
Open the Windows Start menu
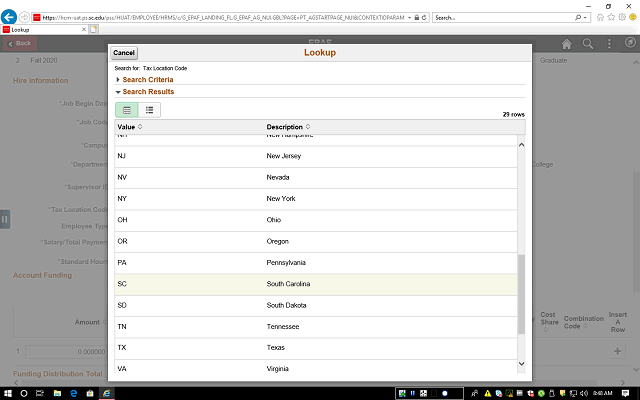[8, 393]
